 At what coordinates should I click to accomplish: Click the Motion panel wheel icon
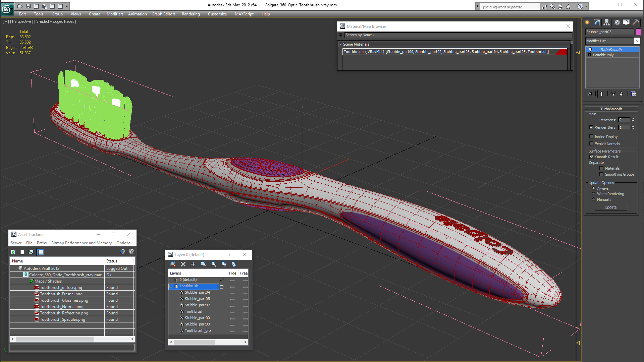617,22
